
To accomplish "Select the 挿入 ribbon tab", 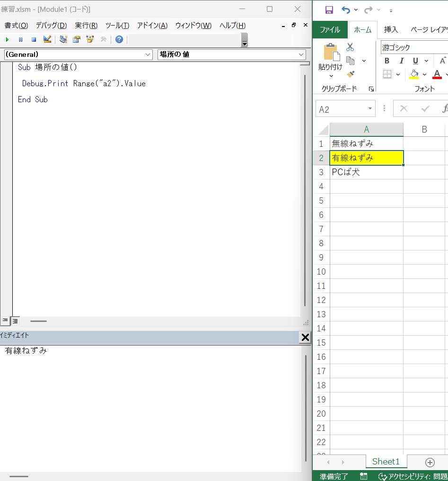I will (x=391, y=29).
